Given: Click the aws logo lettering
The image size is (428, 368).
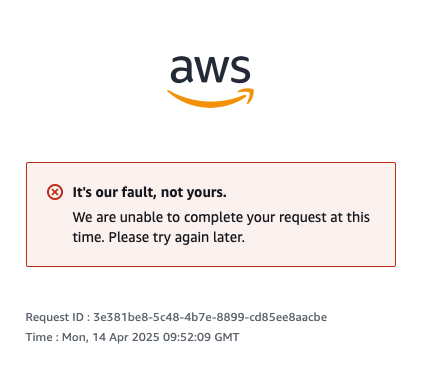Looking at the screenshot, I should pos(210,69).
